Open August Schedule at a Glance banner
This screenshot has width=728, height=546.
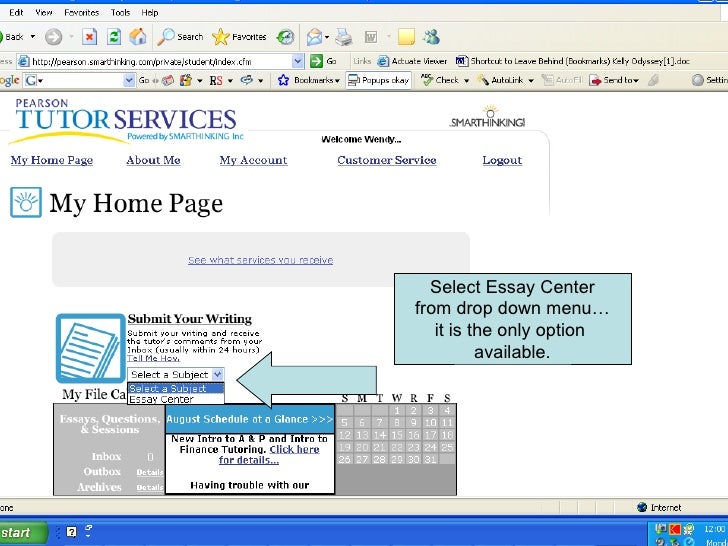(x=250, y=419)
